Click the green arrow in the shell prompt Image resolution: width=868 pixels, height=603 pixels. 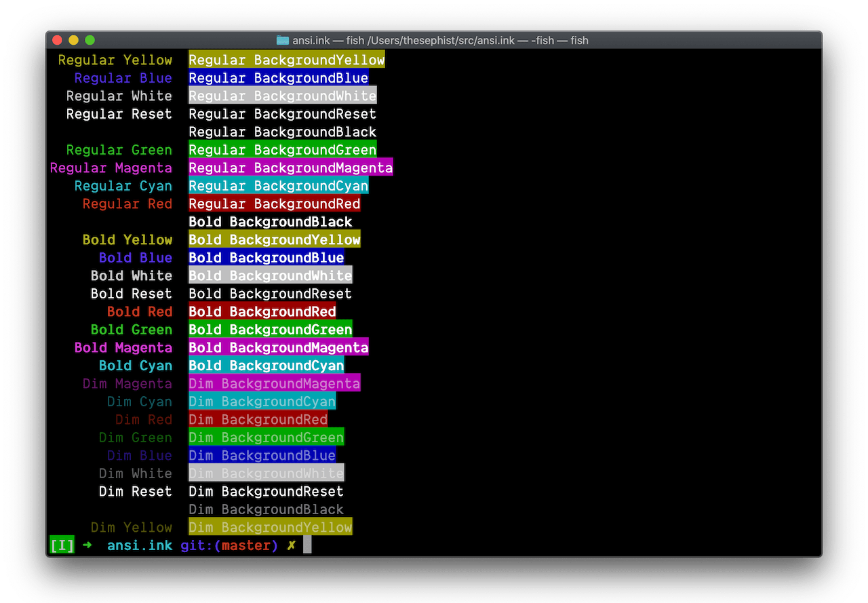point(86,545)
